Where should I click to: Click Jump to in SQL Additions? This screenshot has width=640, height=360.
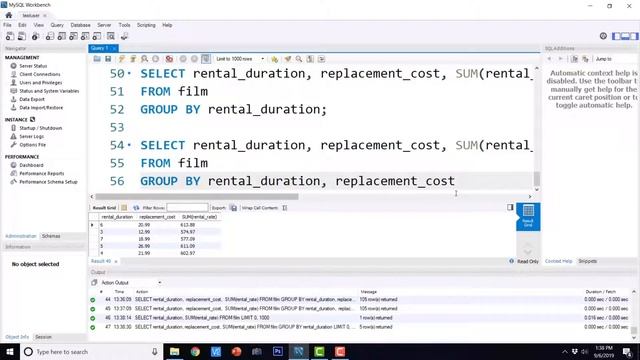[604, 59]
